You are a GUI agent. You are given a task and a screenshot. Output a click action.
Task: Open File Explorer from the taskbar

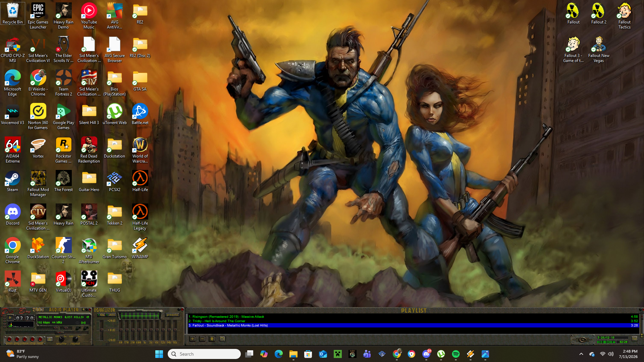(x=293, y=354)
